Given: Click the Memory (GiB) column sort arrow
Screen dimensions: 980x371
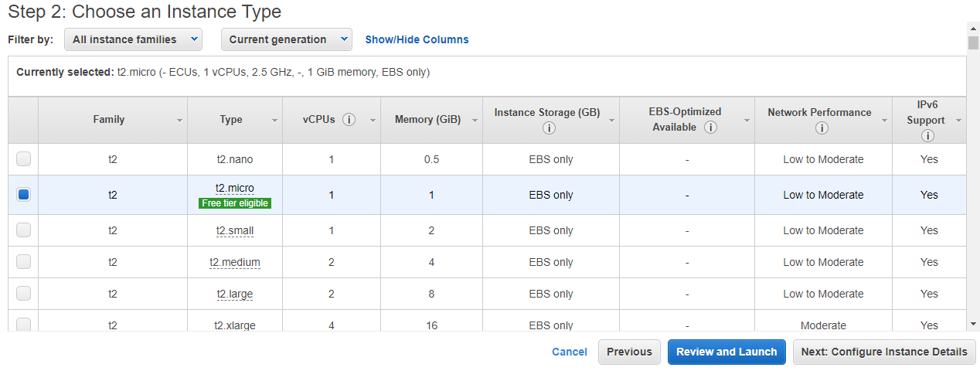Looking at the screenshot, I should (x=475, y=121).
